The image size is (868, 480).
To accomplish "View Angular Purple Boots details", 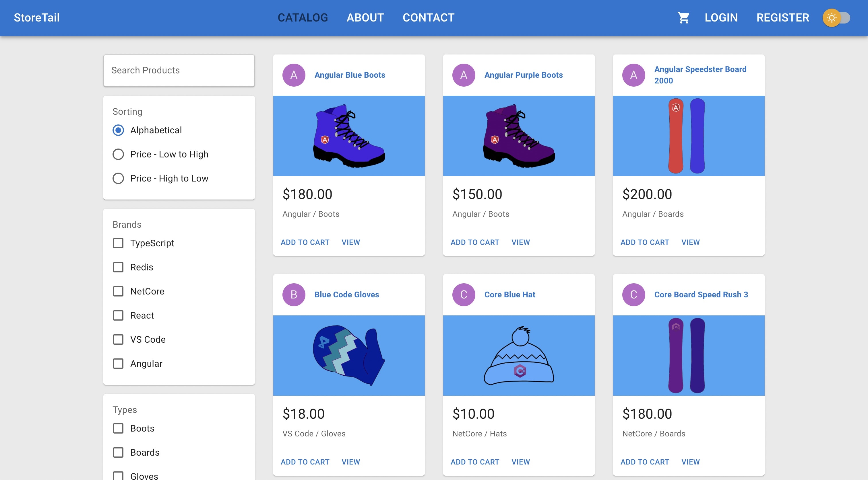I will tap(521, 242).
